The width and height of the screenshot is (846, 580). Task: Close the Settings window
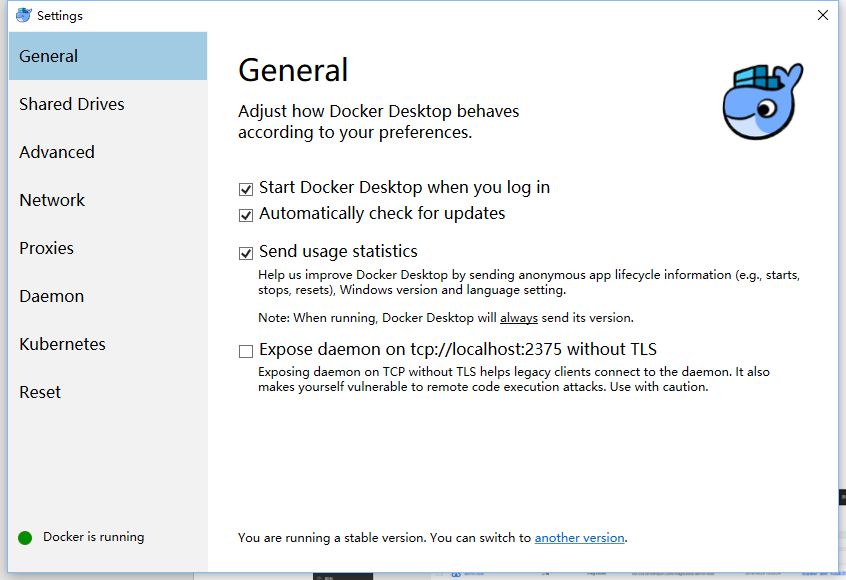(822, 15)
